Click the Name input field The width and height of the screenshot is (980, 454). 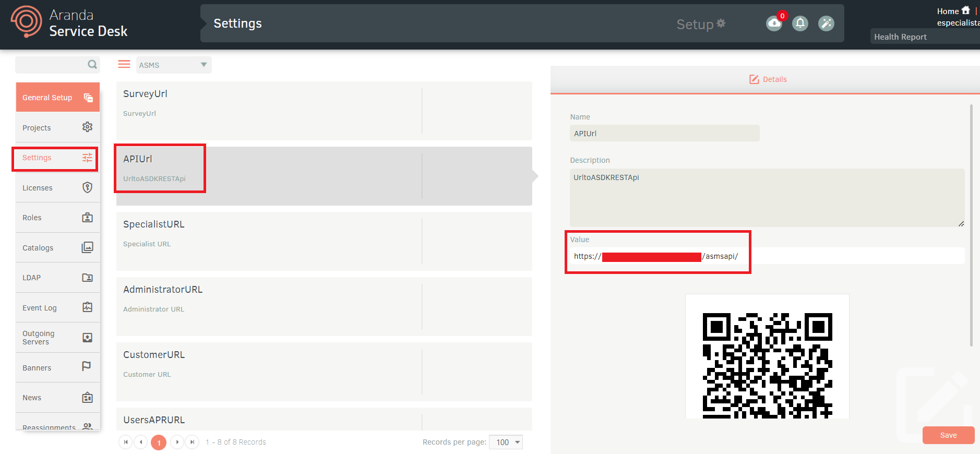point(664,133)
